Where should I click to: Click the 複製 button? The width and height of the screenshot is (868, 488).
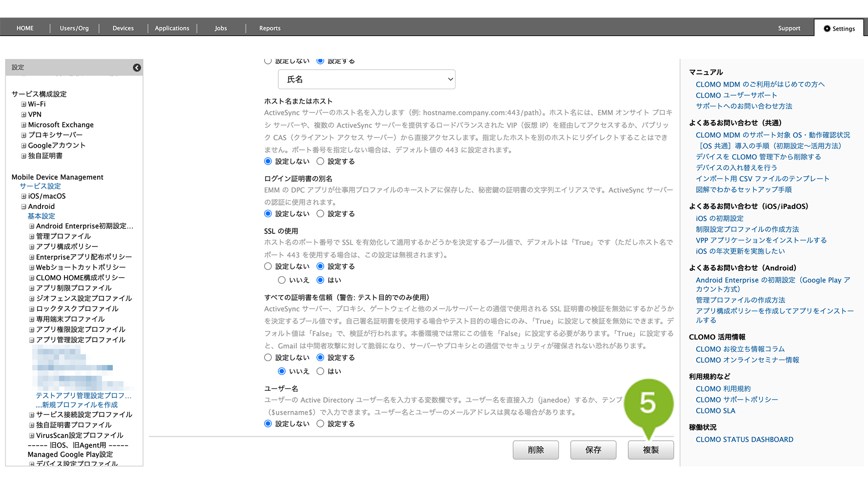[x=651, y=450]
